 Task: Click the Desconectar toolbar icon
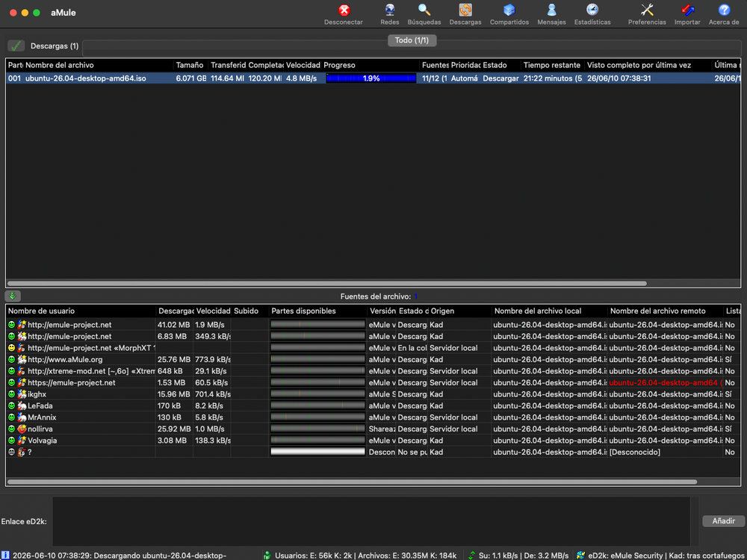344,10
